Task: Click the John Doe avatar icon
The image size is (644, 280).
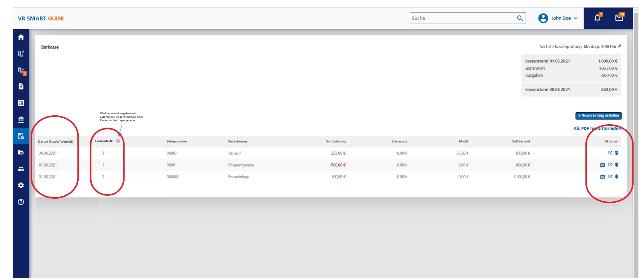Action: point(543,18)
